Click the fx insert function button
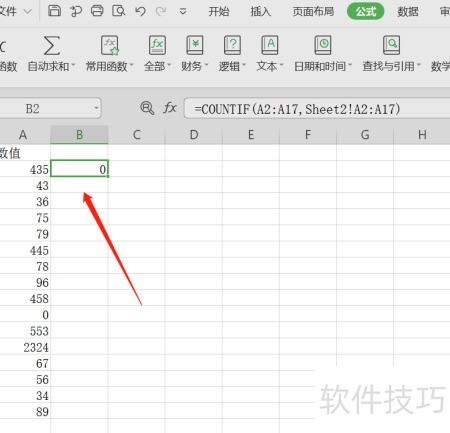 tap(170, 108)
